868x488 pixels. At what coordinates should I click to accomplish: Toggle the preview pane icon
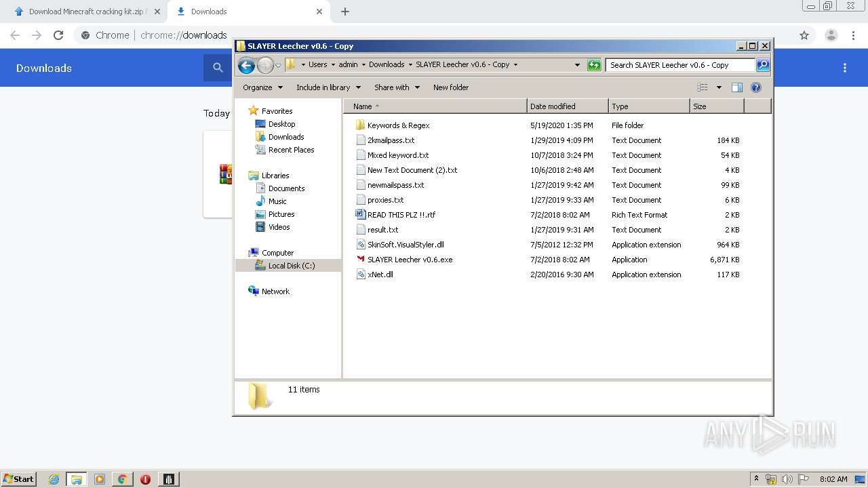click(x=737, y=87)
